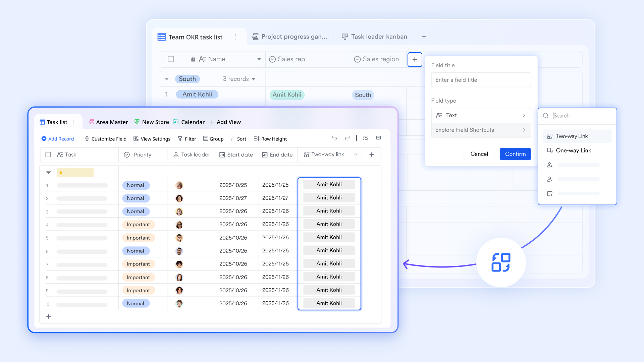Click the plus icon to add column after Two-way link
644x362 pixels.
tap(371, 155)
